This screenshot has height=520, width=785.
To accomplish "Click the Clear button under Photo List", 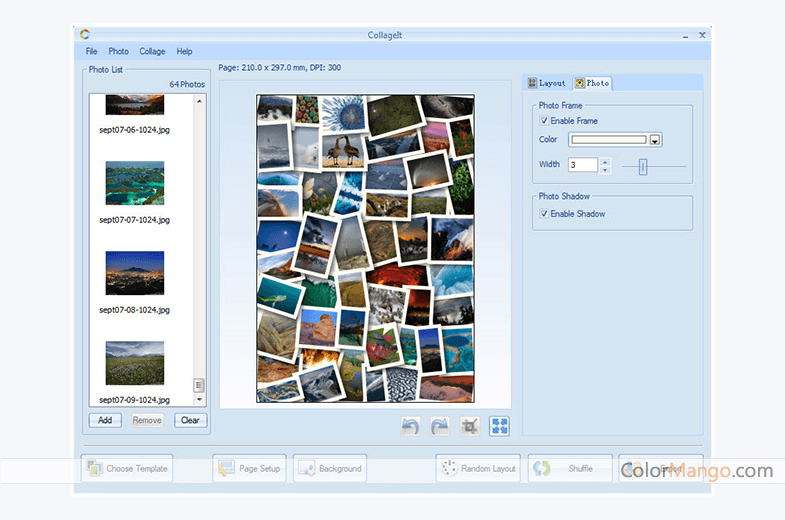I will [190, 420].
